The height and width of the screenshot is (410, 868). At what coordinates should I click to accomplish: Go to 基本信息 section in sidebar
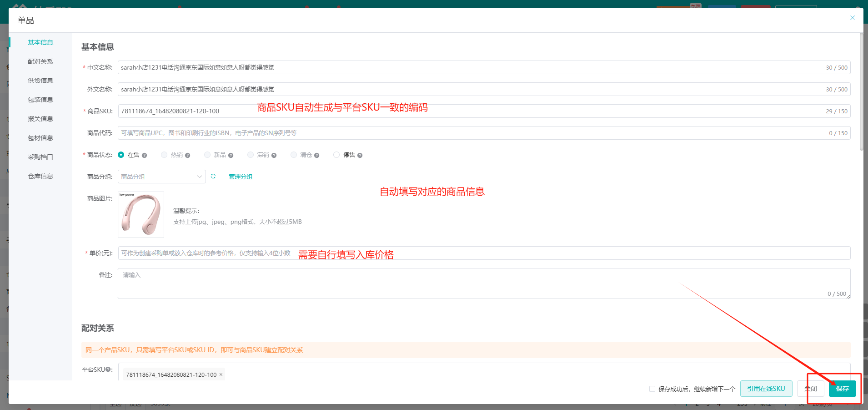click(x=40, y=42)
